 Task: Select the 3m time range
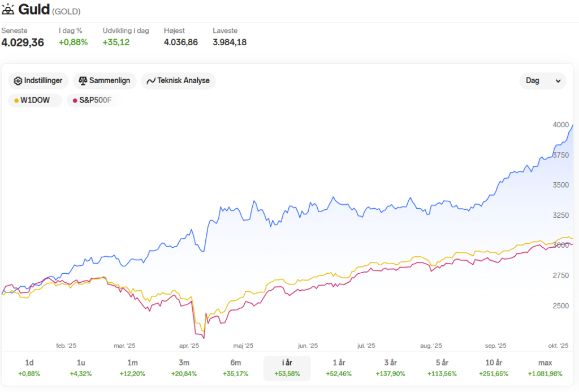(x=184, y=368)
